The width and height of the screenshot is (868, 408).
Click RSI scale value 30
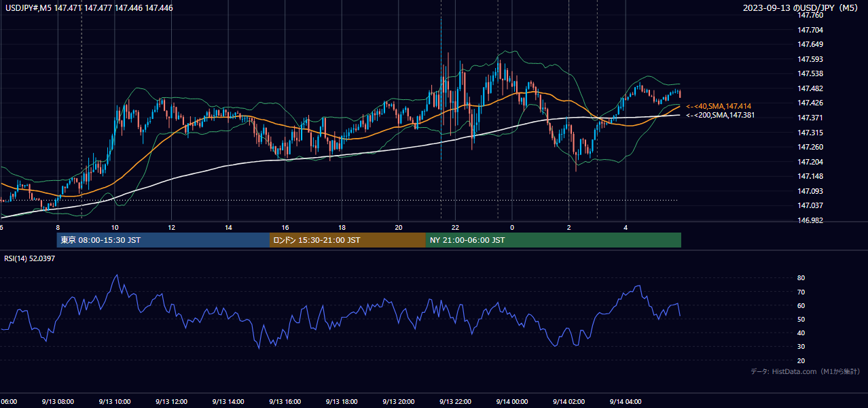[801, 347]
